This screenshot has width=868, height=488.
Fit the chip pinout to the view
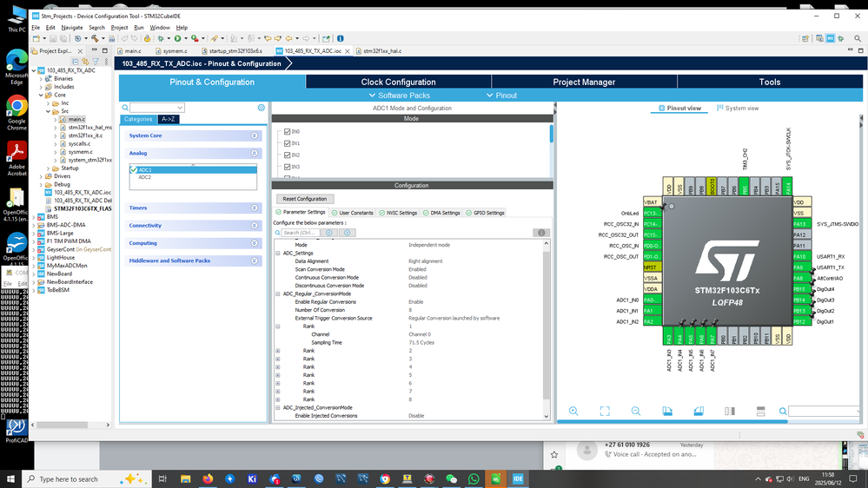pos(605,411)
